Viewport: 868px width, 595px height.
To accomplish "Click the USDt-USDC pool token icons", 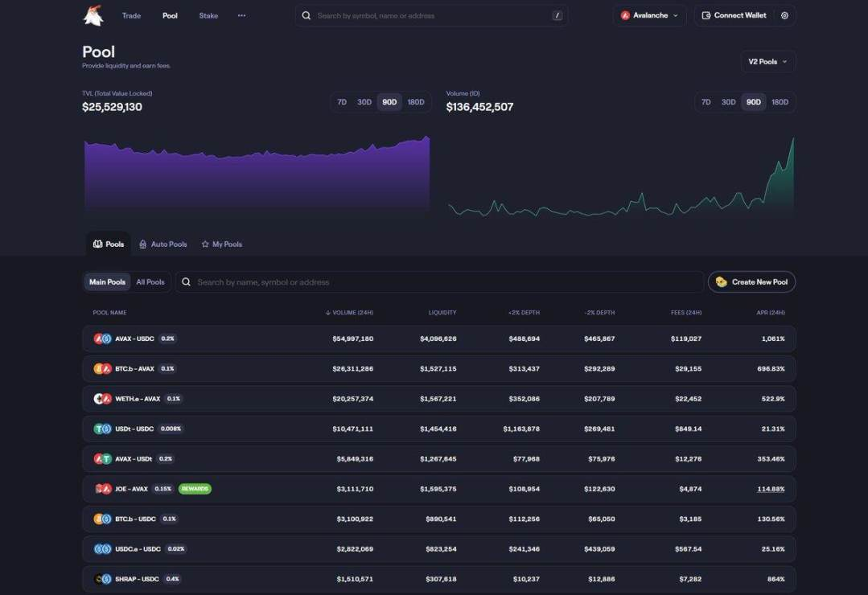I will pos(102,429).
